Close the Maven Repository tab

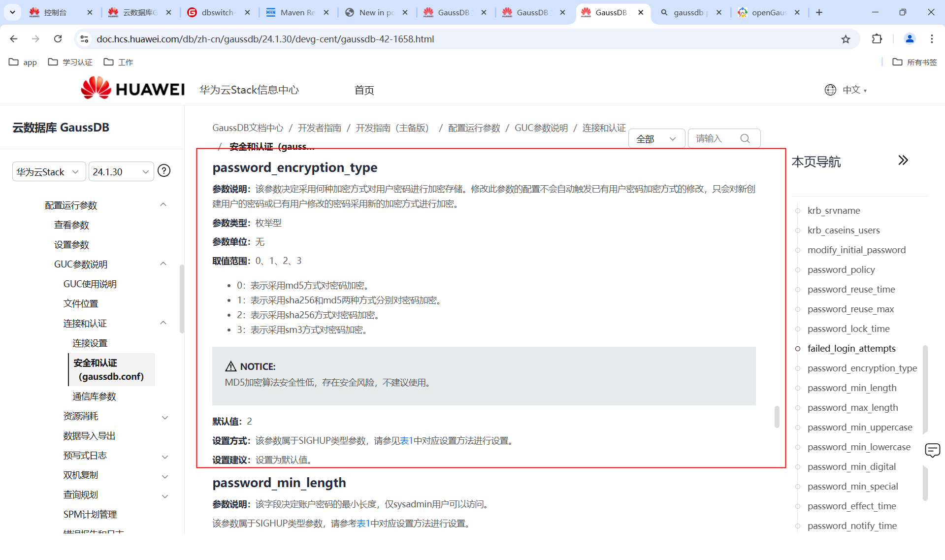click(x=326, y=12)
